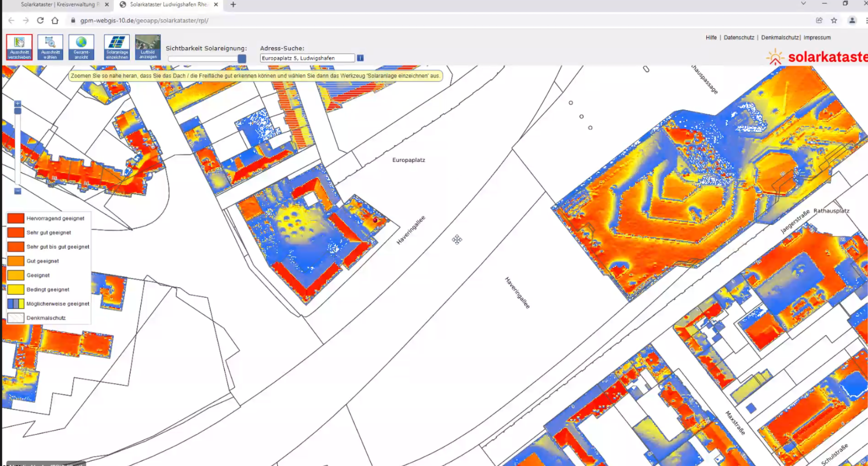Viewport: 868px width, 466px height.
Task: Click the map zoom slider handle
Action: 18,111
